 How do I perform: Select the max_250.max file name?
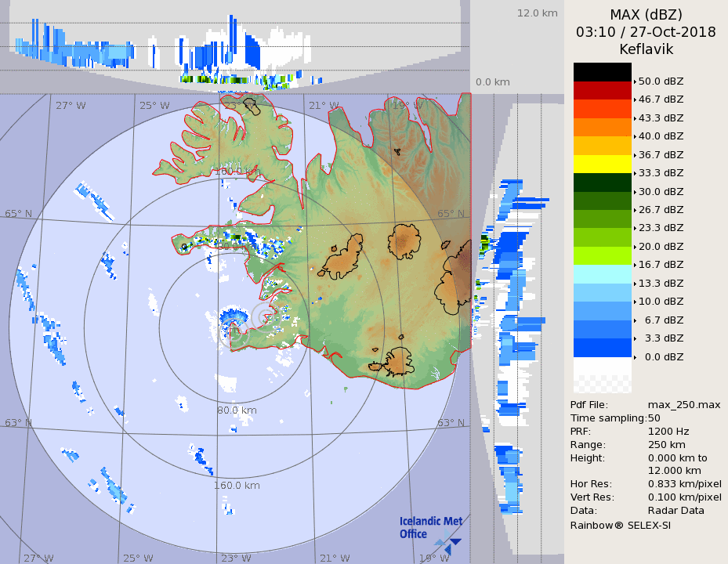click(x=683, y=404)
